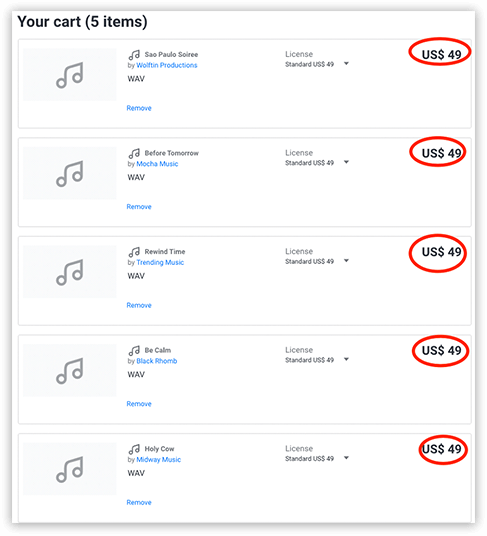Image resolution: width=487 pixels, height=536 pixels.
Task: Open the Sao Paulo Soiree track thumbnail
Action: coord(70,75)
